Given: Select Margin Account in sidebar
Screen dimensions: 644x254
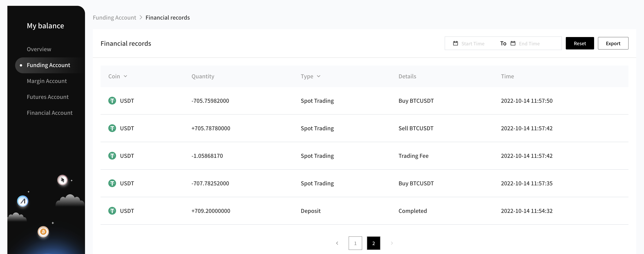Looking at the screenshot, I should (x=47, y=81).
